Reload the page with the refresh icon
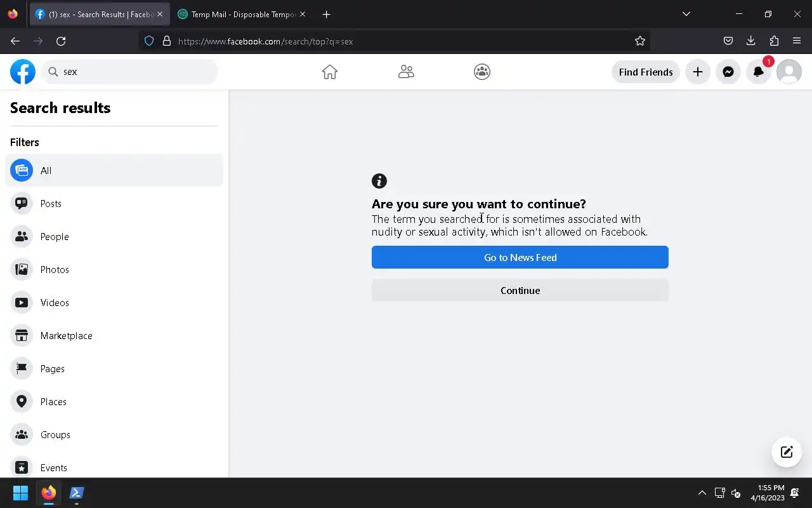 coord(61,41)
